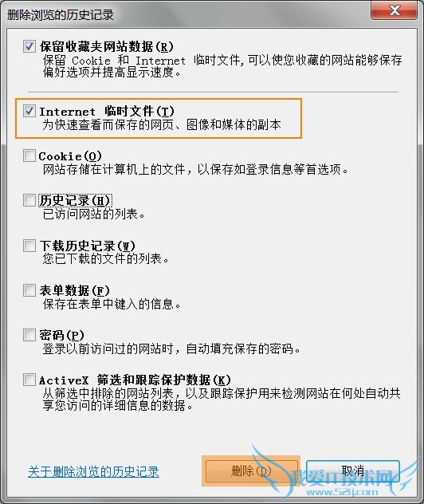
Task: Click the 保留收藏夹网站数据(R) label
Action: pyautogui.click(x=107, y=46)
